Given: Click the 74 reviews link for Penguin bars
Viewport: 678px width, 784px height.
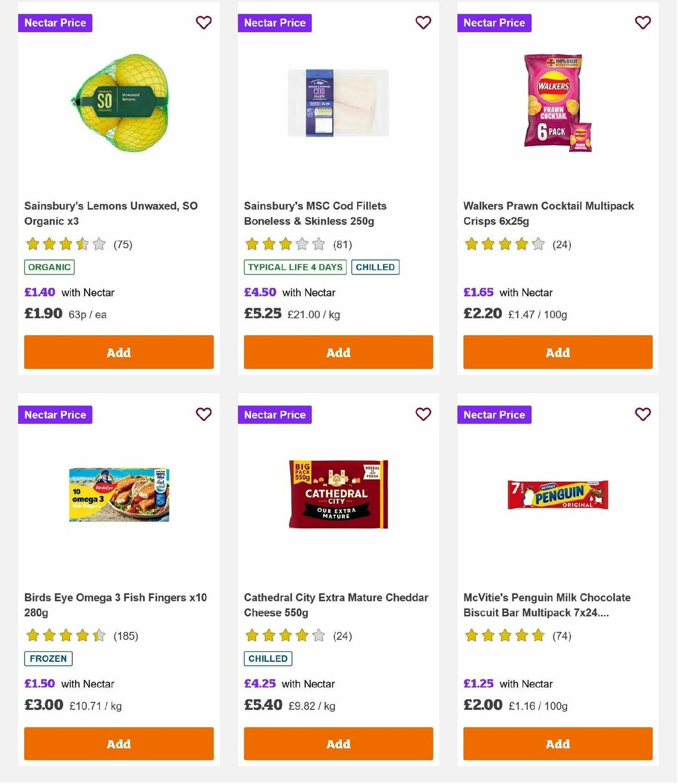Looking at the screenshot, I should [562, 635].
